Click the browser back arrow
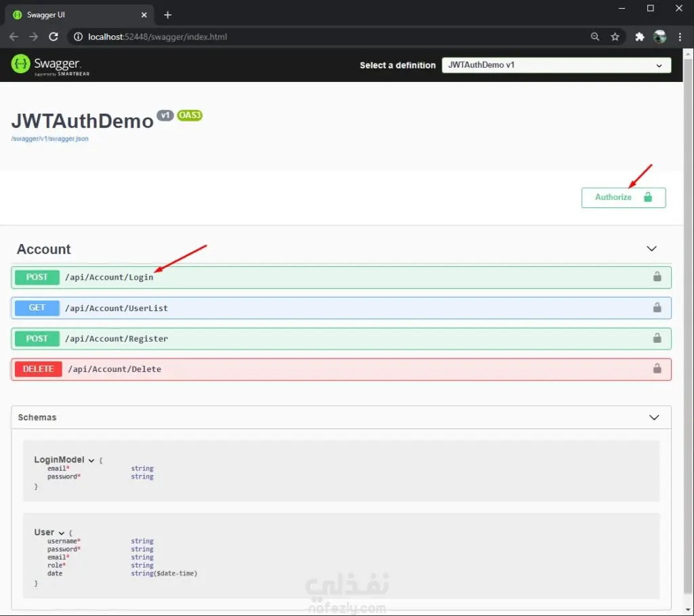Image resolution: width=694 pixels, height=616 pixels. (14, 37)
